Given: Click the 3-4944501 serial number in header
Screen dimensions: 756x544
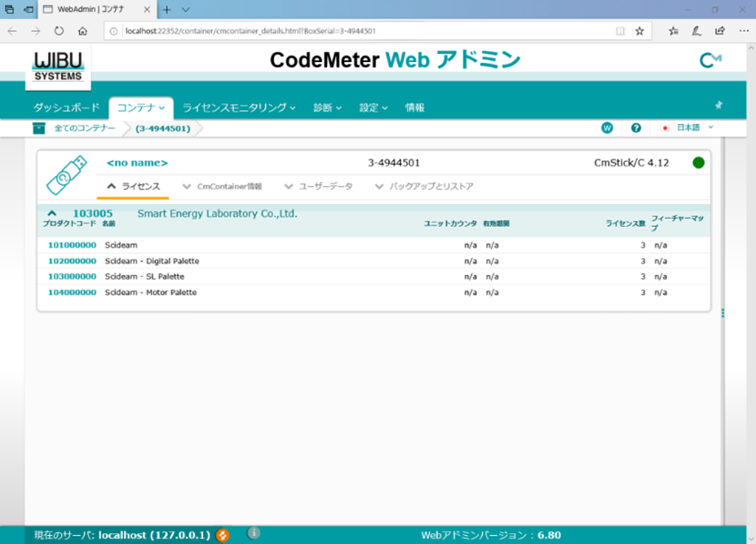Looking at the screenshot, I should (393, 163).
